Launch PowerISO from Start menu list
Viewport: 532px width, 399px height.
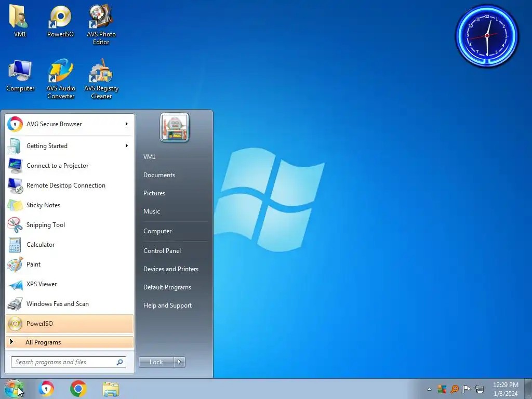point(70,323)
